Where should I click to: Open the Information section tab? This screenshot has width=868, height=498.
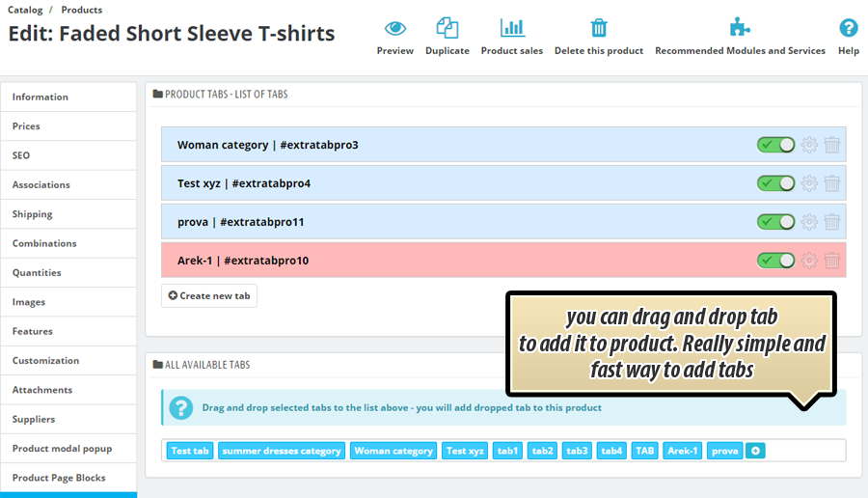pyautogui.click(x=68, y=97)
